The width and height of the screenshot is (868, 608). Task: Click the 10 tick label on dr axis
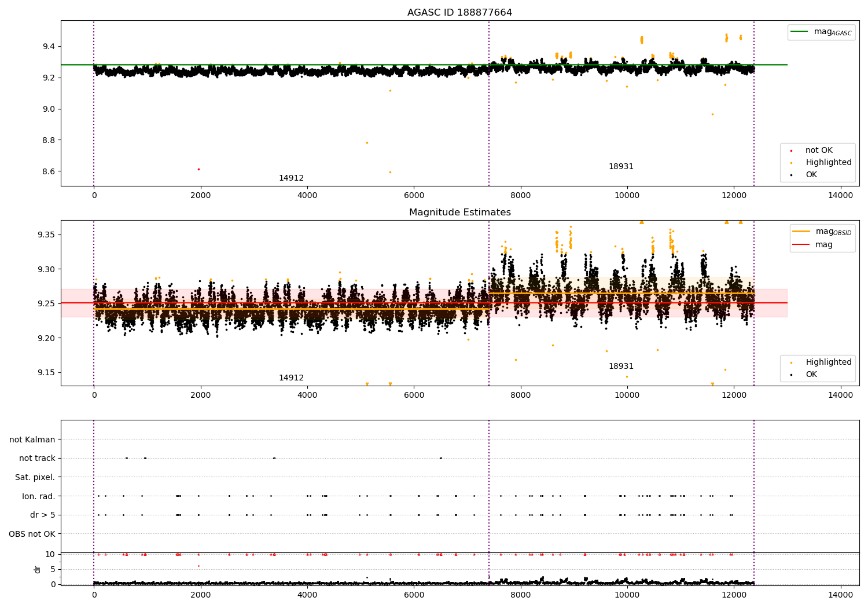click(x=50, y=554)
